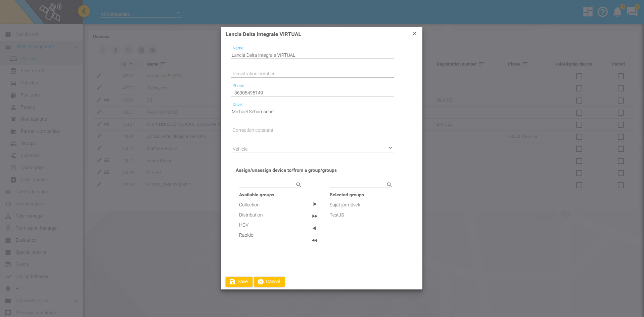Open Current locations in sidebar
This screenshot has height=317, width=644.
33,192
